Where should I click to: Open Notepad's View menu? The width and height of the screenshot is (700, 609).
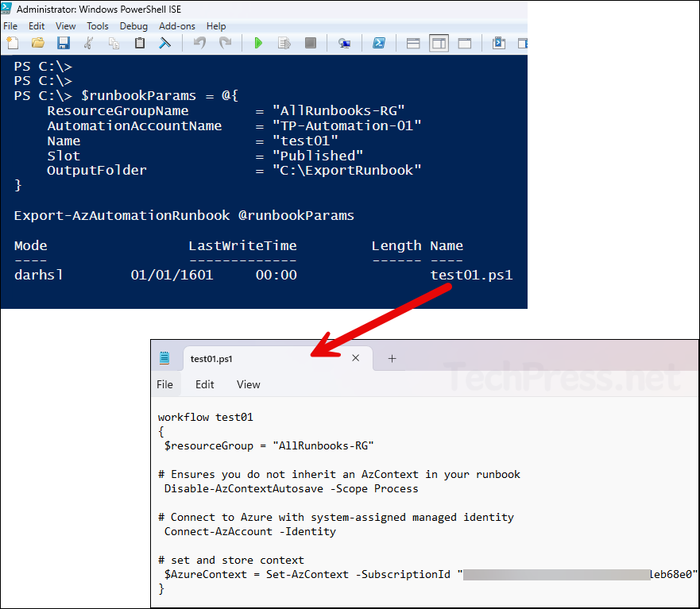point(248,384)
